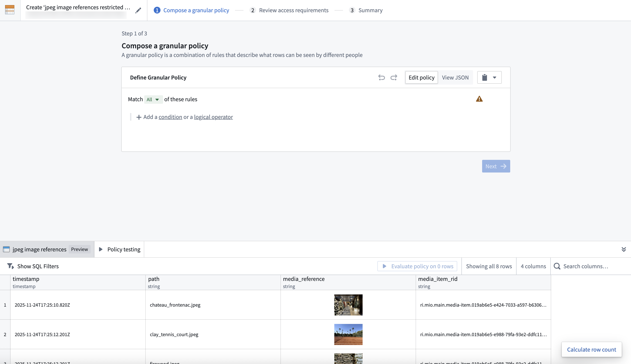Screen dimensions: 631x364
Task: Open the Match All rules dropdown
Action: (153, 99)
